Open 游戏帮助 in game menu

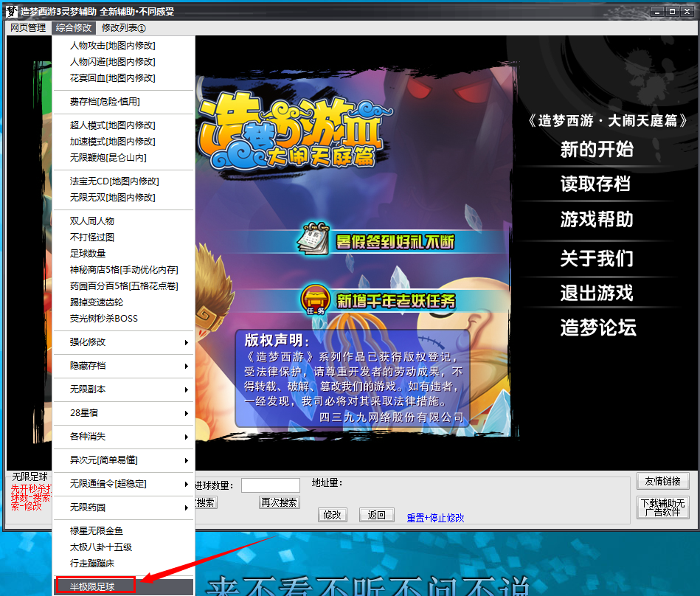[597, 219]
